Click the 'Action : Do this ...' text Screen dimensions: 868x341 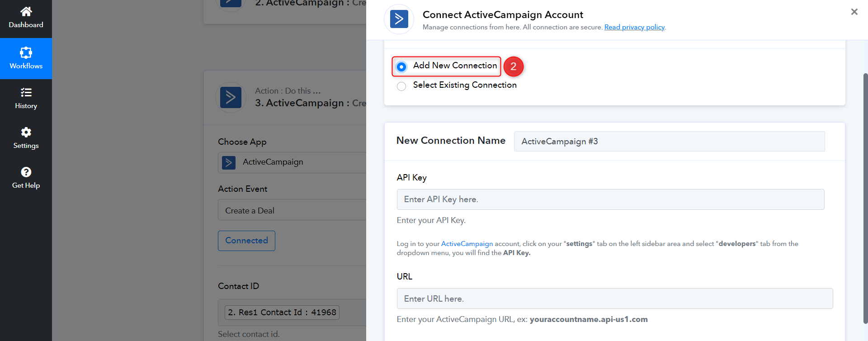click(288, 91)
